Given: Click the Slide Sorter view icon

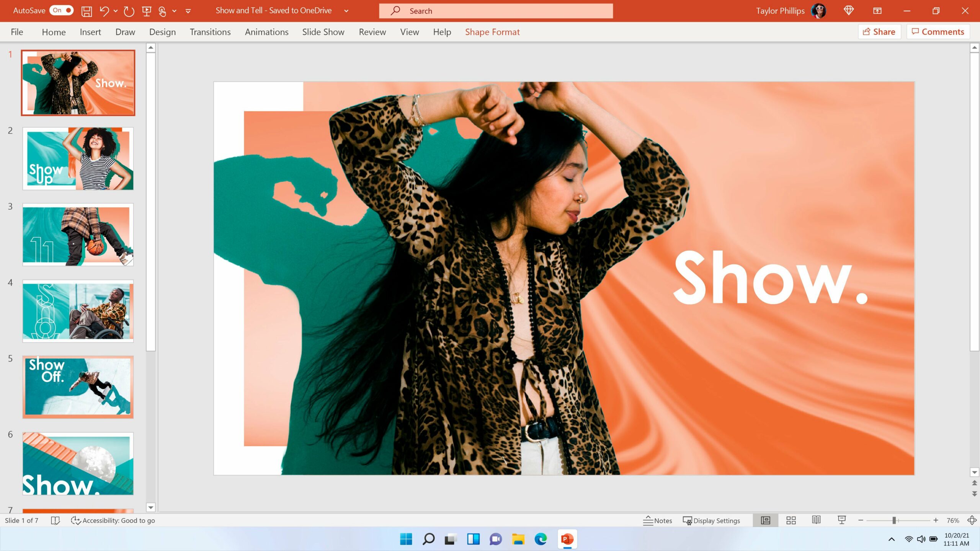Looking at the screenshot, I should click(x=792, y=520).
